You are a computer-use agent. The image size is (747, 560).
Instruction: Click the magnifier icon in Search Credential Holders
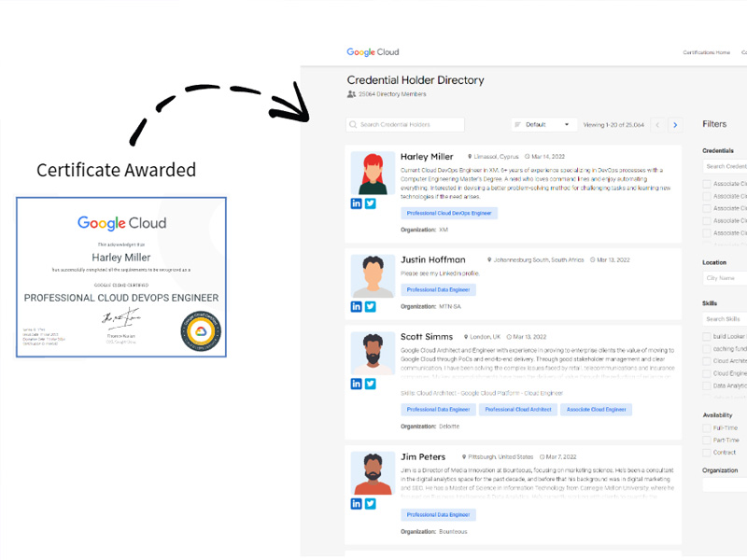tap(353, 125)
